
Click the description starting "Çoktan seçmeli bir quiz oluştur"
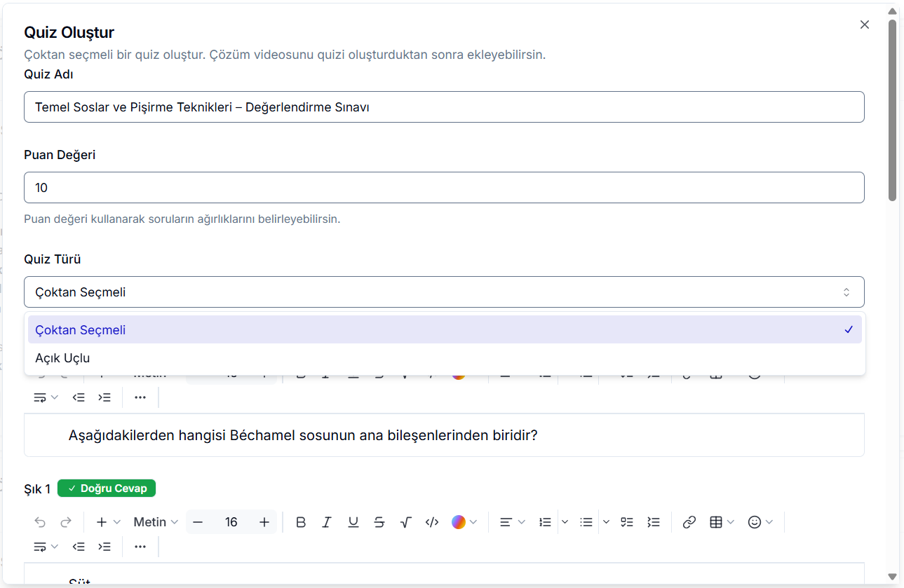coord(285,55)
